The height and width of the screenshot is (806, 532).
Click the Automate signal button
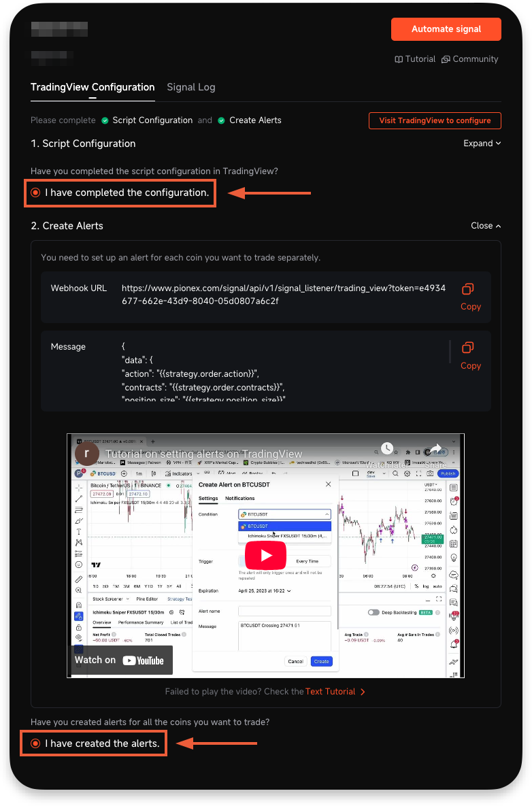[446, 29]
